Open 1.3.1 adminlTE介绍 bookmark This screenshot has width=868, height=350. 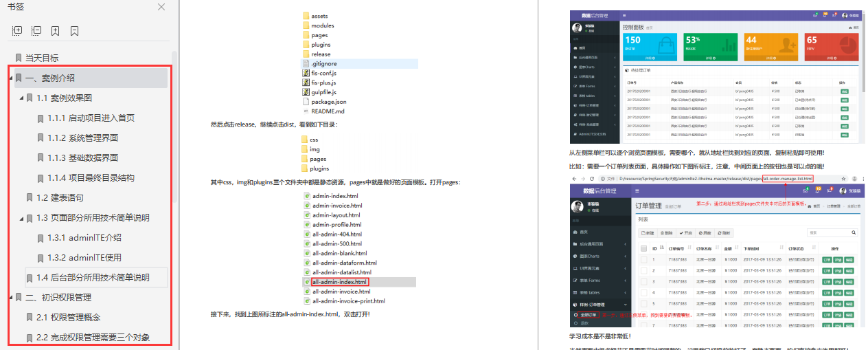[x=84, y=238]
